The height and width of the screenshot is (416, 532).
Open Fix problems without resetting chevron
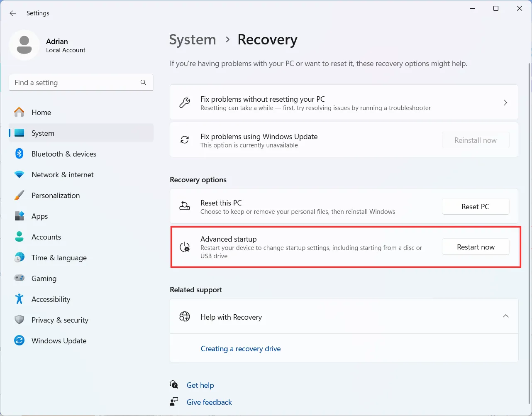coord(505,103)
